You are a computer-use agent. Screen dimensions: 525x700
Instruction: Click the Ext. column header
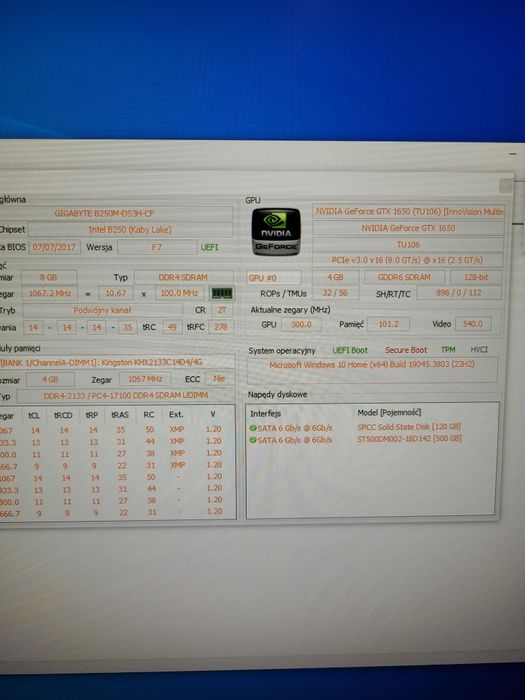(x=176, y=415)
